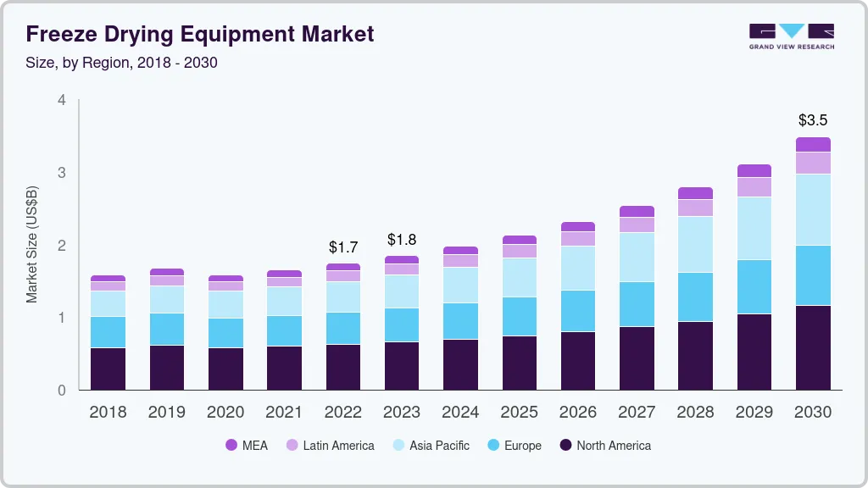Toggle the MEA series in the legend
Screen dimensions: 868x488
click(x=254, y=445)
